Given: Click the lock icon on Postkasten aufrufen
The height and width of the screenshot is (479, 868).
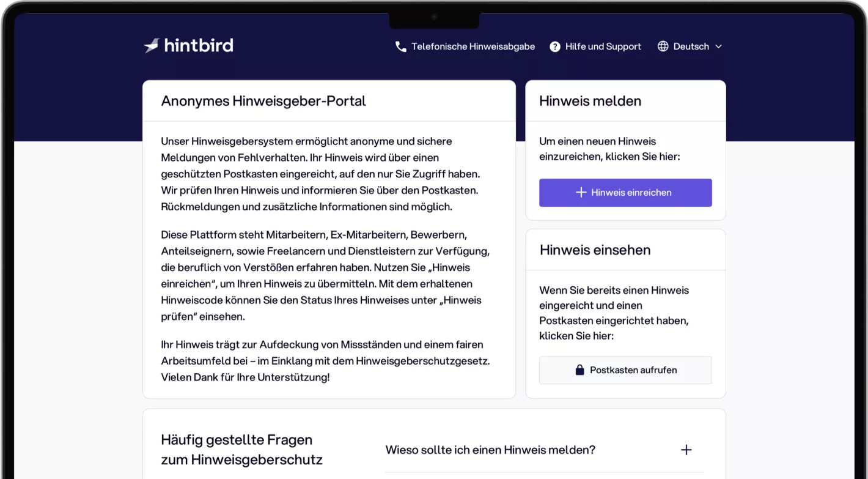Looking at the screenshot, I should tap(579, 370).
